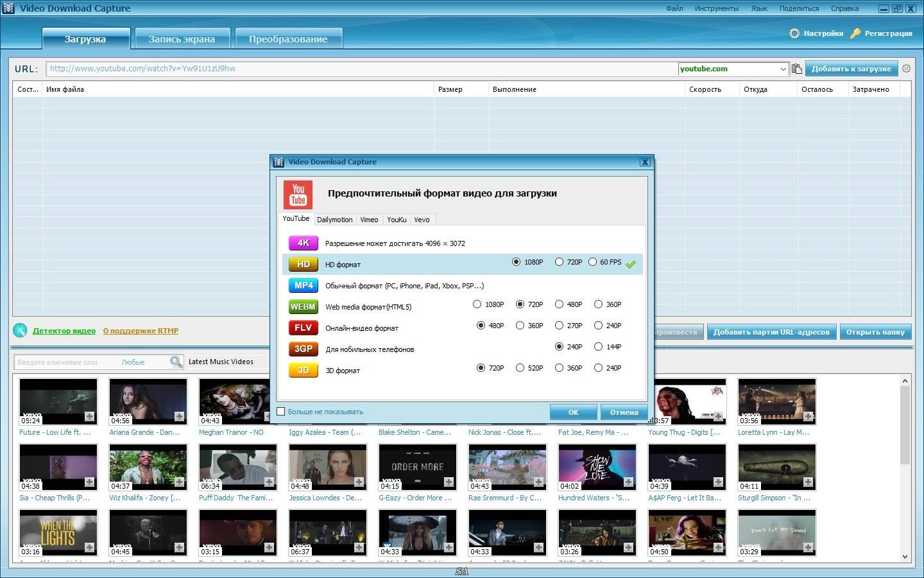The image size is (924, 578).
Task: Click the 3D format badge
Action: pyautogui.click(x=304, y=370)
